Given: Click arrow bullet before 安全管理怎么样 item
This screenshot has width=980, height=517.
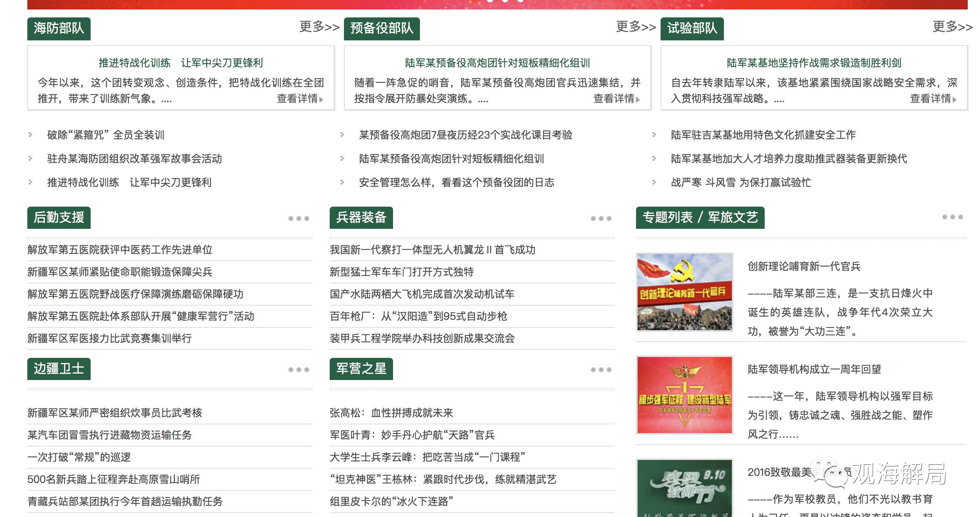Looking at the screenshot, I should point(342,182).
